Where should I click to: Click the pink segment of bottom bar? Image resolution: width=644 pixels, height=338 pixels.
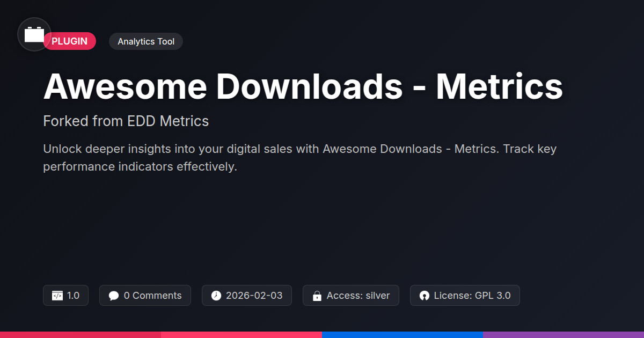[x=241, y=334]
